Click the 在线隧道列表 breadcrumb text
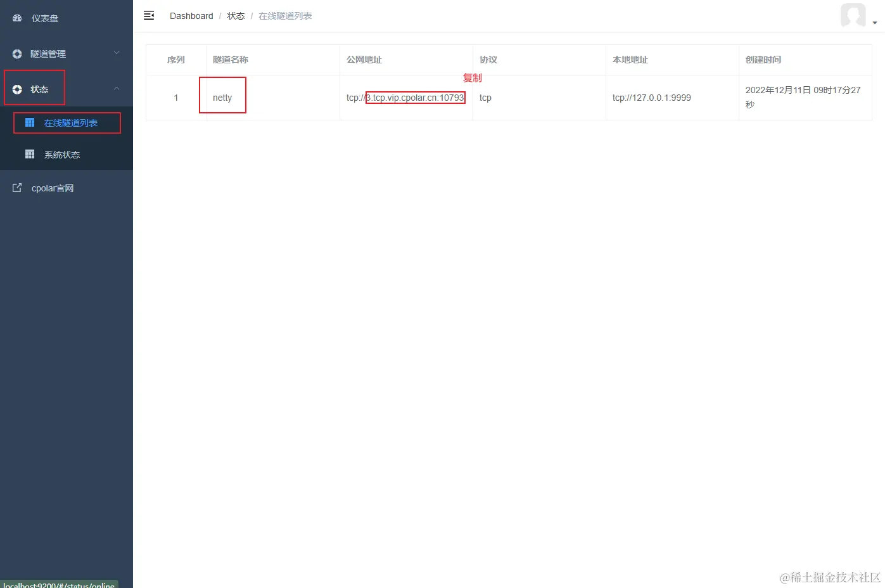885x588 pixels. (x=285, y=16)
